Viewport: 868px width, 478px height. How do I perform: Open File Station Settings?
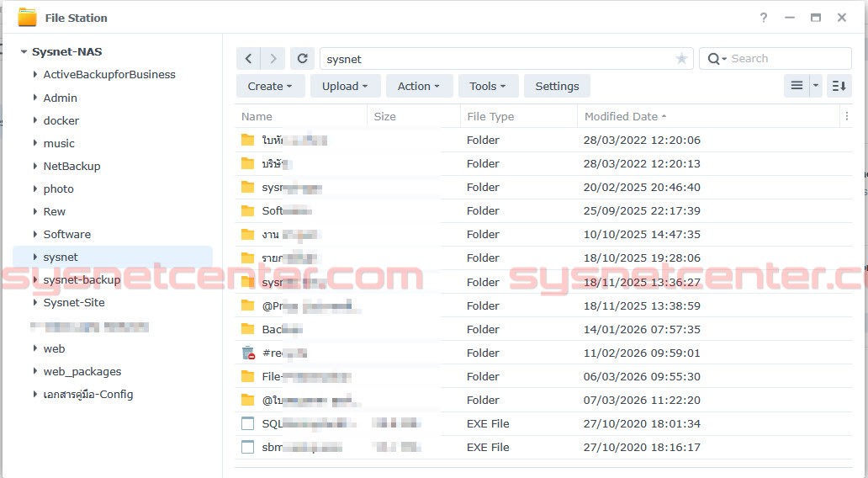557,86
